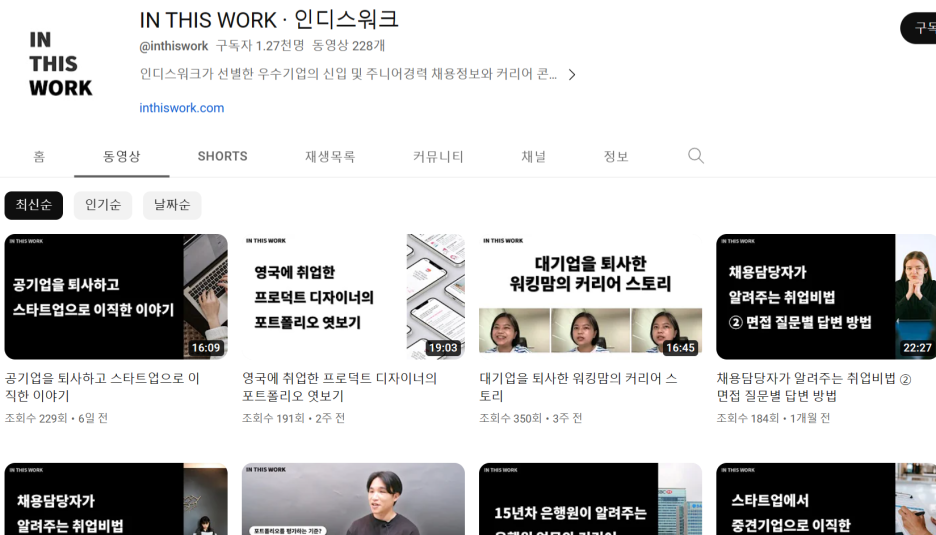This screenshot has height=535, width=936.
Task: Click the IN THIS WORK channel logo
Action: point(60,64)
